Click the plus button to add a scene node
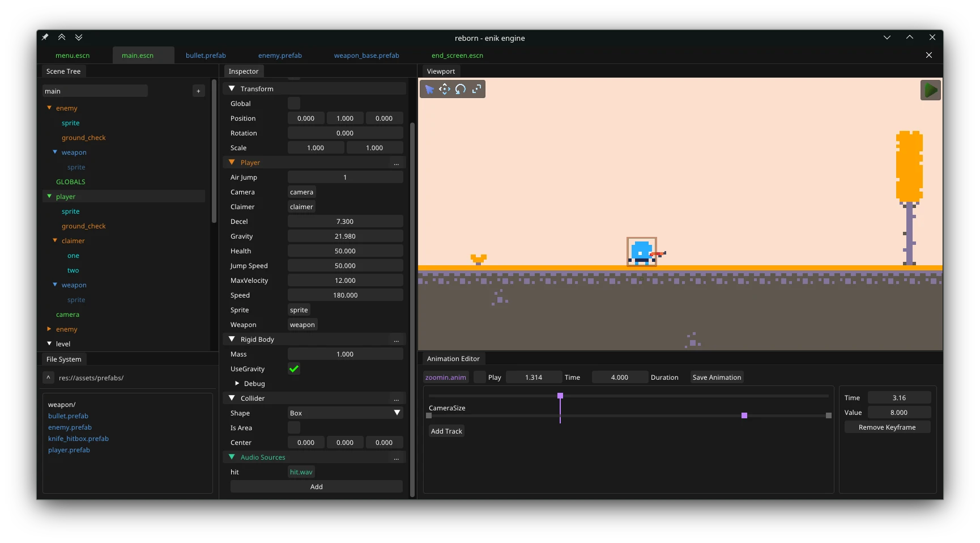The width and height of the screenshot is (980, 543). click(x=198, y=91)
